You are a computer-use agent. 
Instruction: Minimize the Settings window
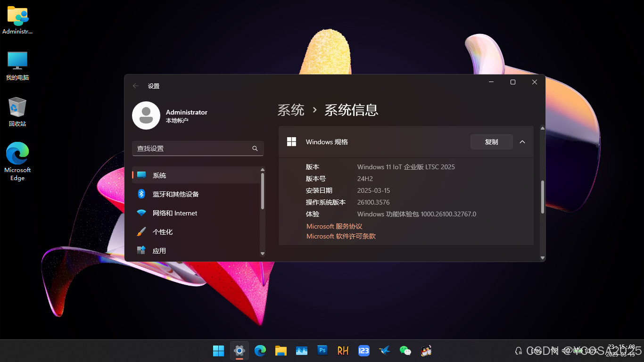click(491, 82)
